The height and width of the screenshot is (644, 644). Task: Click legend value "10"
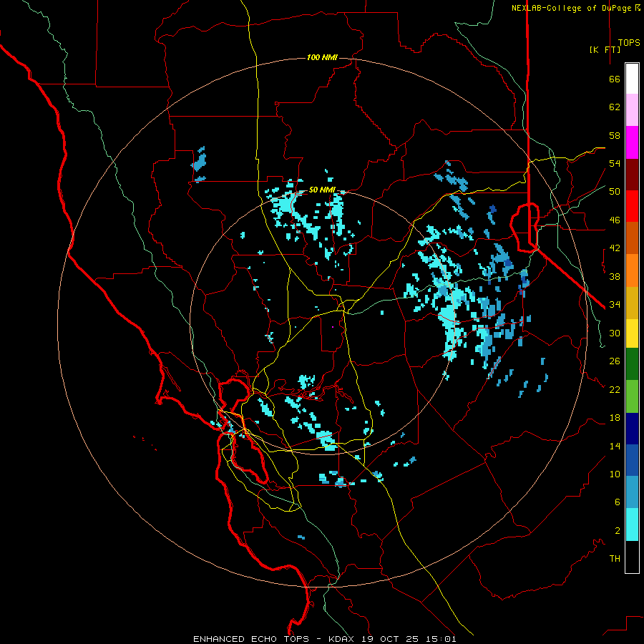(615, 474)
